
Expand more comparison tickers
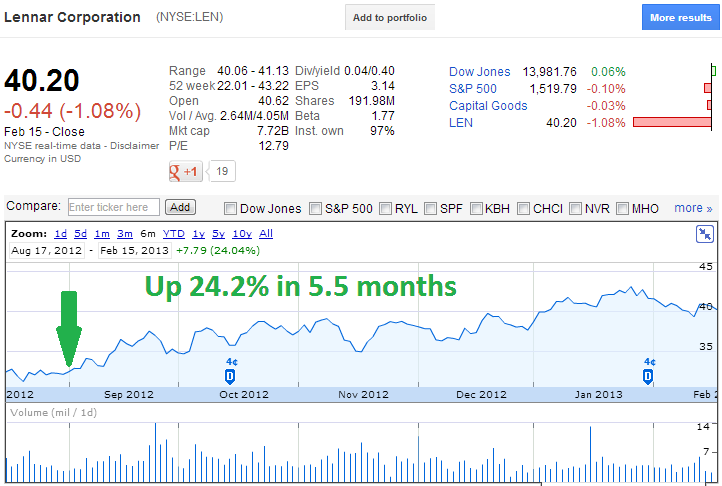click(693, 208)
